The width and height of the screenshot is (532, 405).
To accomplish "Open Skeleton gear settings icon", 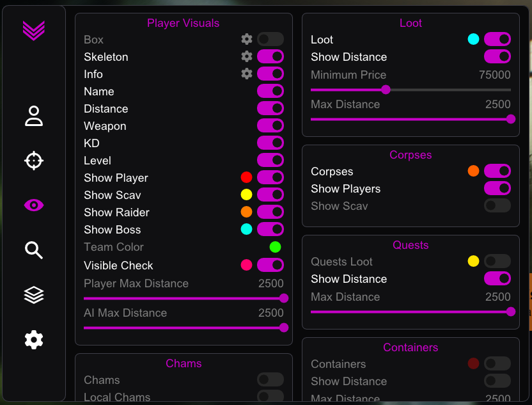I will pyautogui.click(x=247, y=56).
